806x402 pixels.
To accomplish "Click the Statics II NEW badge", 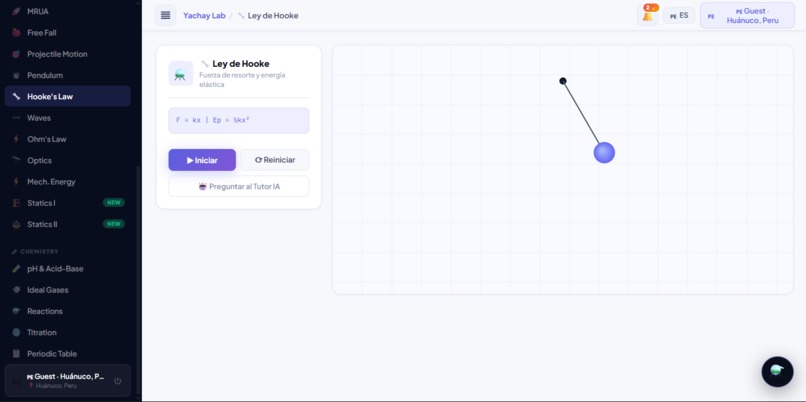I will [114, 224].
